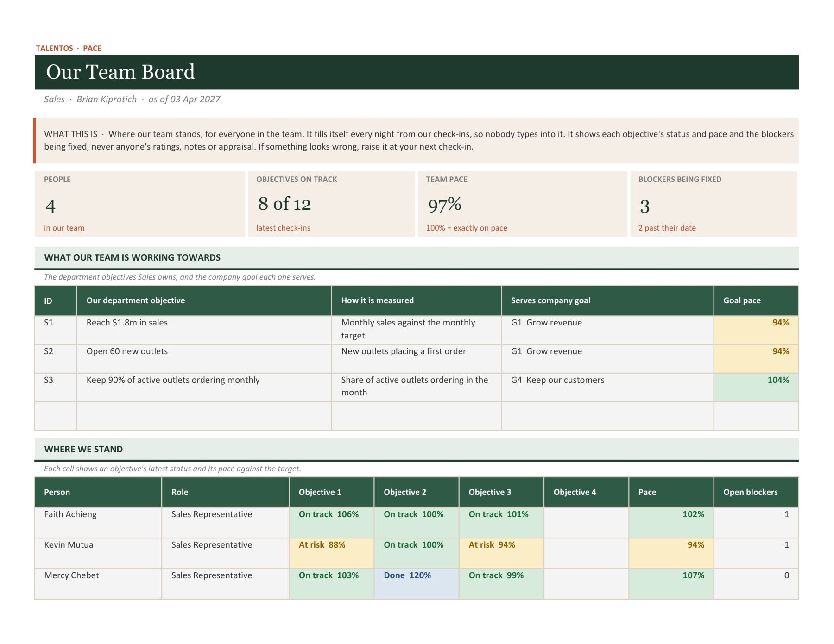Click 'Keep 90% of active outlets ordering monthly'
This screenshot has height=644, width=834.
click(x=204, y=388)
